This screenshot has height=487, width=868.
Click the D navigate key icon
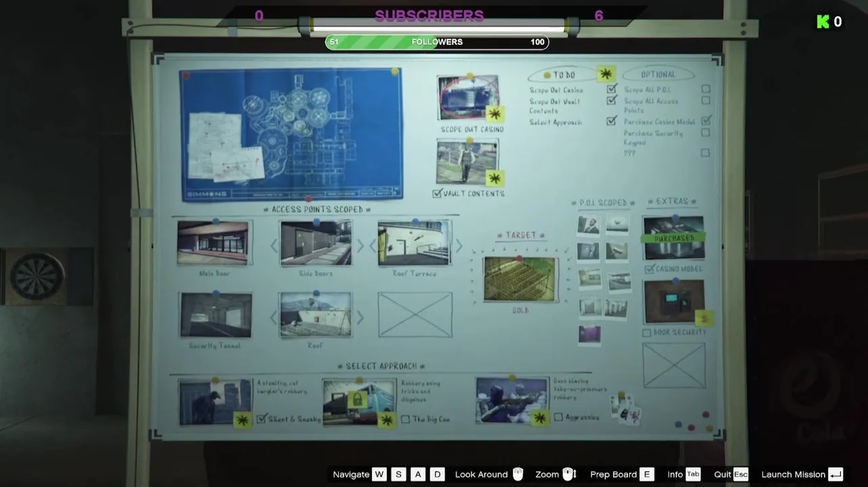point(438,474)
